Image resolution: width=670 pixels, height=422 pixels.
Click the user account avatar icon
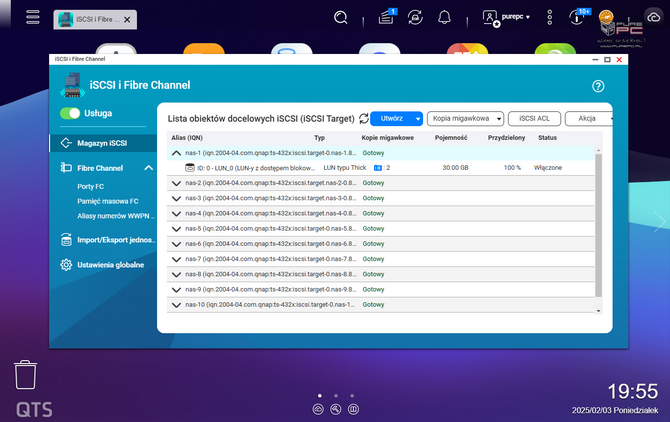(491, 18)
